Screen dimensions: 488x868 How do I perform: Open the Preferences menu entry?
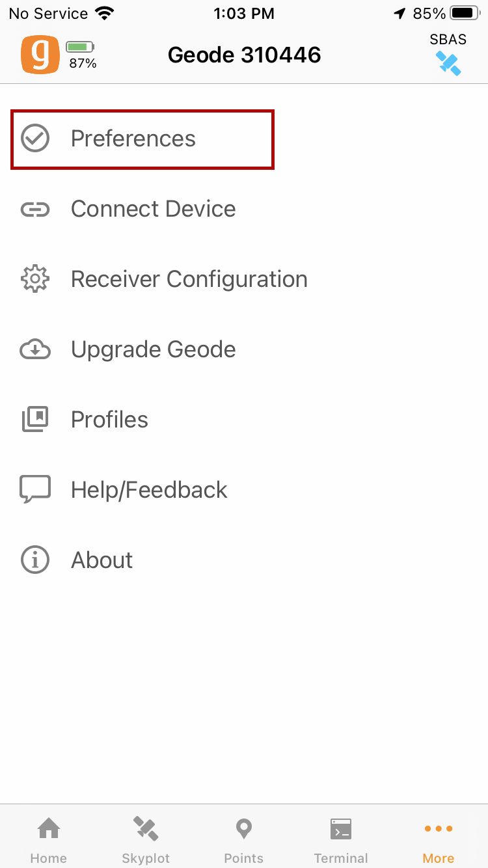[x=133, y=139]
